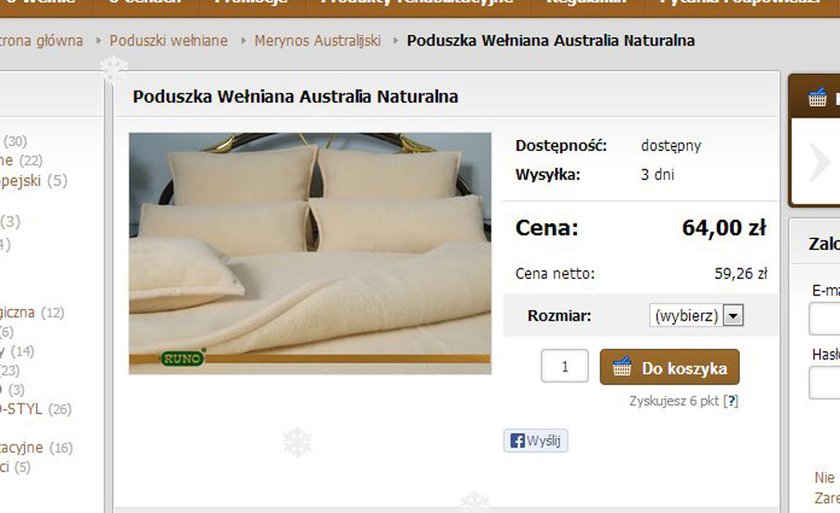Open the Regulamin menu item
This screenshot has width=840, height=513.
pyautogui.click(x=586, y=2)
